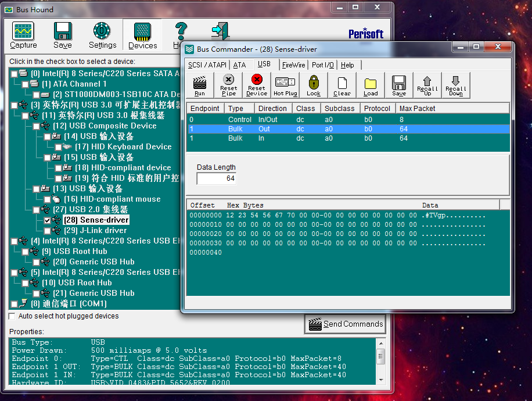Click the Bus Commander title bar icon
The height and width of the screenshot is (401, 532).
click(x=189, y=49)
